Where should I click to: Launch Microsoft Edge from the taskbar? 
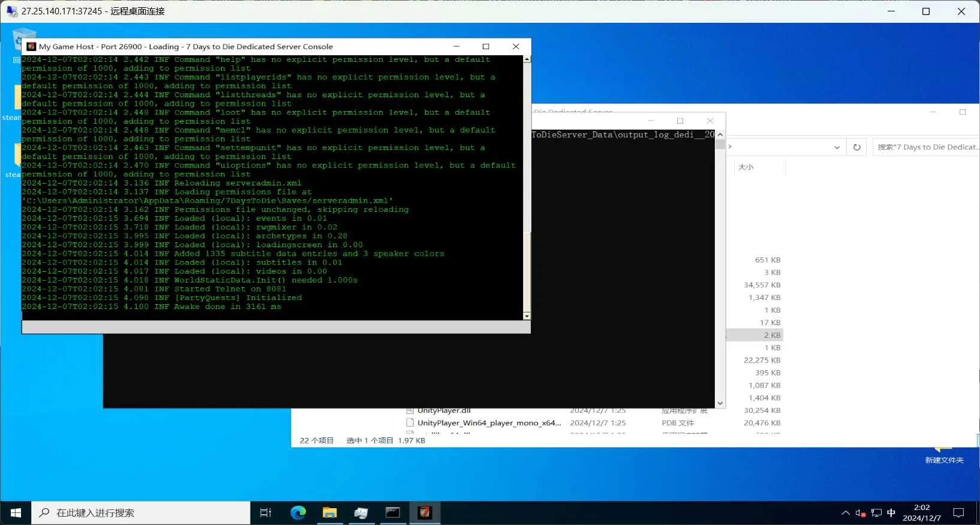pyautogui.click(x=298, y=512)
